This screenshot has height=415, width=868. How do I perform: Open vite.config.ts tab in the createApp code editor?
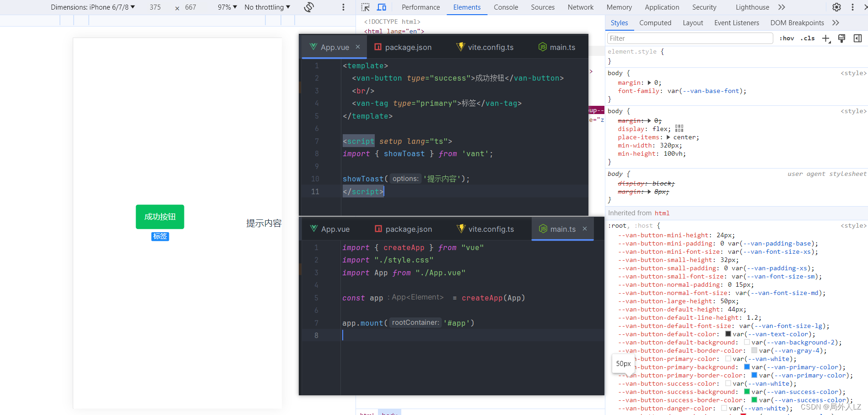pyautogui.click(x=485, y=229)
